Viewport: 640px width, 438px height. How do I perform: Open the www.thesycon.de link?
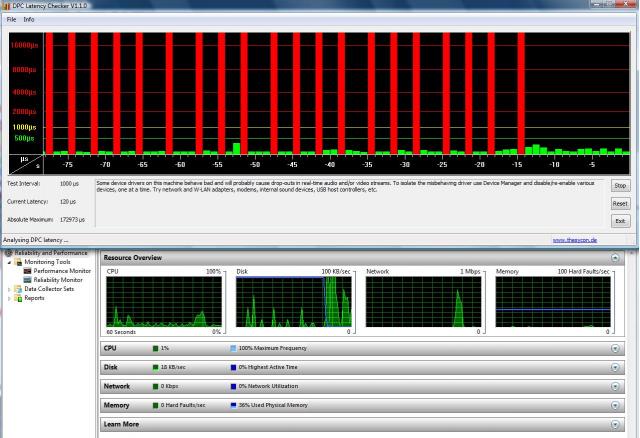[575, 240]
